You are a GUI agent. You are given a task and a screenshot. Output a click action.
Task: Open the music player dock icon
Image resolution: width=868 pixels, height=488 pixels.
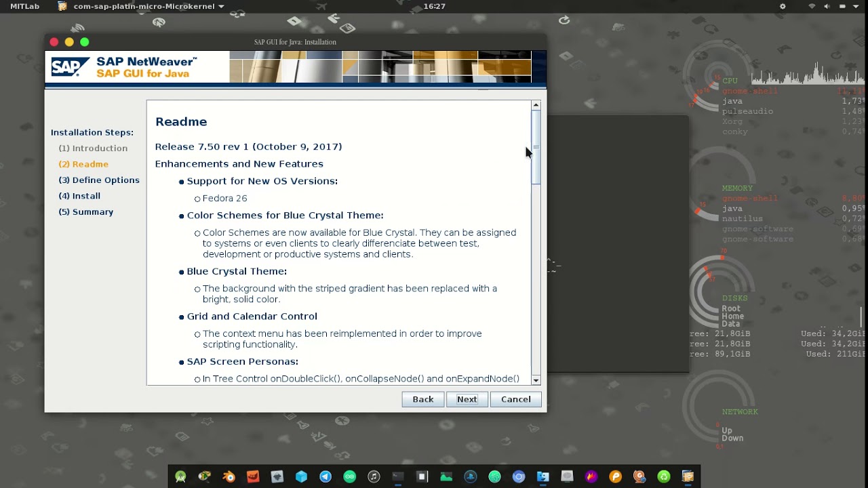374,476
